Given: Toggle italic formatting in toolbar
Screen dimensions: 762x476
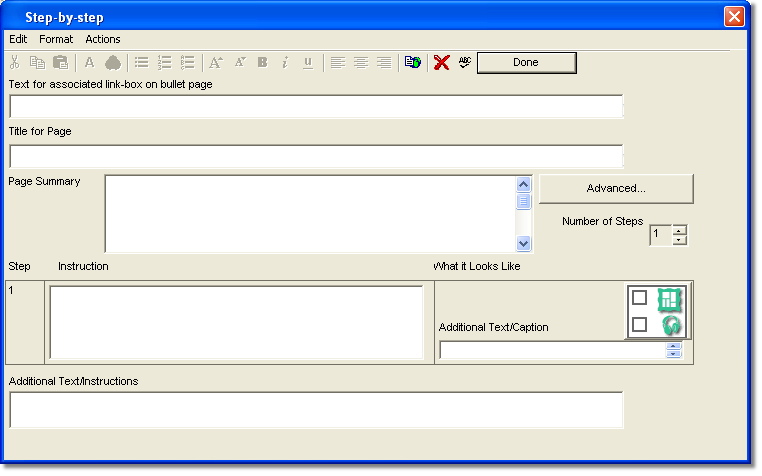Looking at the screenshot, I should tap(284, 63).
